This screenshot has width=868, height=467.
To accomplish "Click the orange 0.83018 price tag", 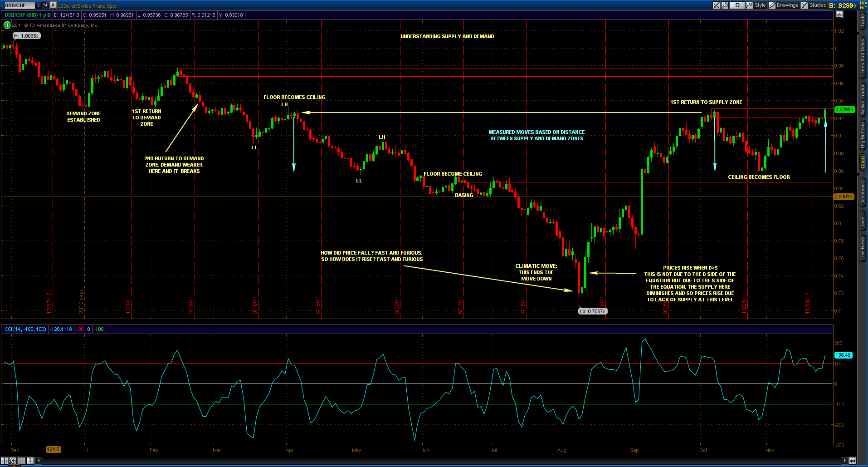I will [x=844, y=197].
